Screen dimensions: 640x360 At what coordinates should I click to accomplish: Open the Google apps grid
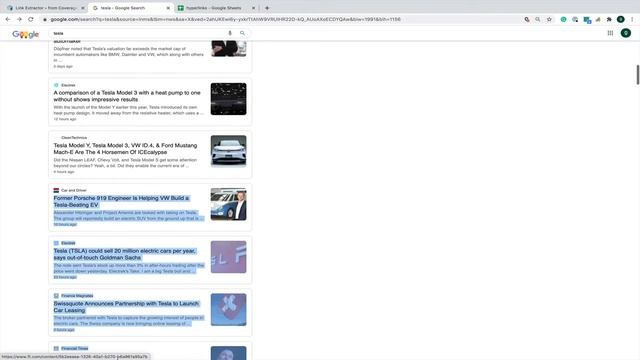point(610,33)
